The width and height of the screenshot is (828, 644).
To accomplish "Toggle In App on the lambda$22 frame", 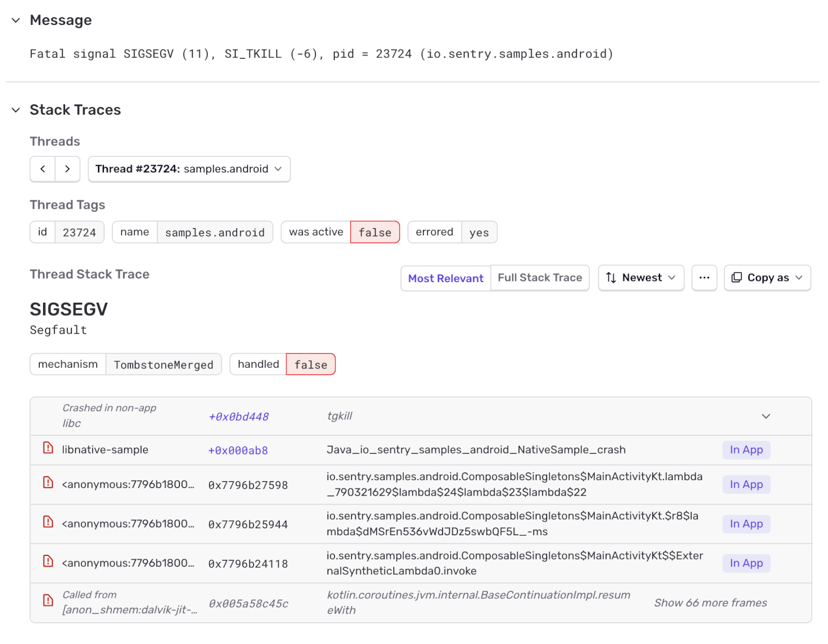I will [746, 484].
